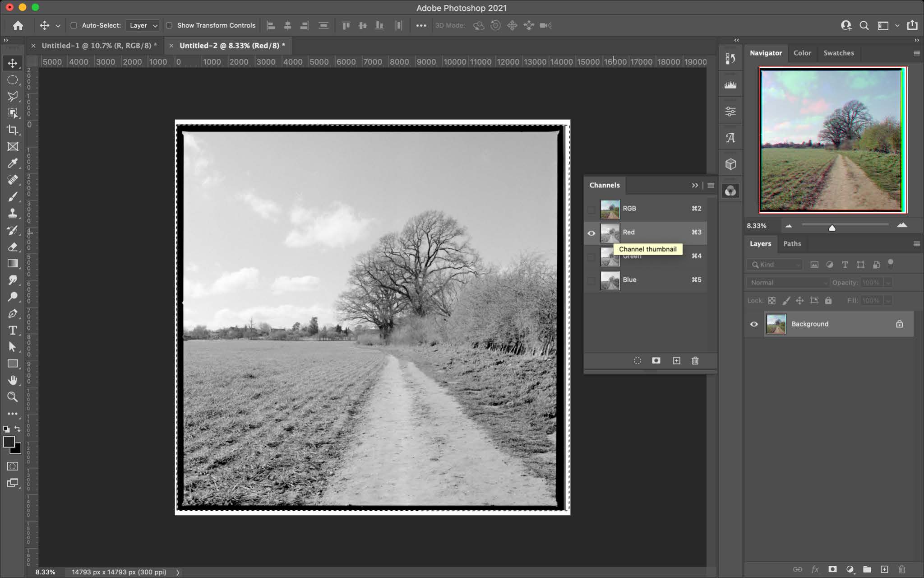
Task: Click the Navigator zoom slider handle
Action: (x=832, y=228)
